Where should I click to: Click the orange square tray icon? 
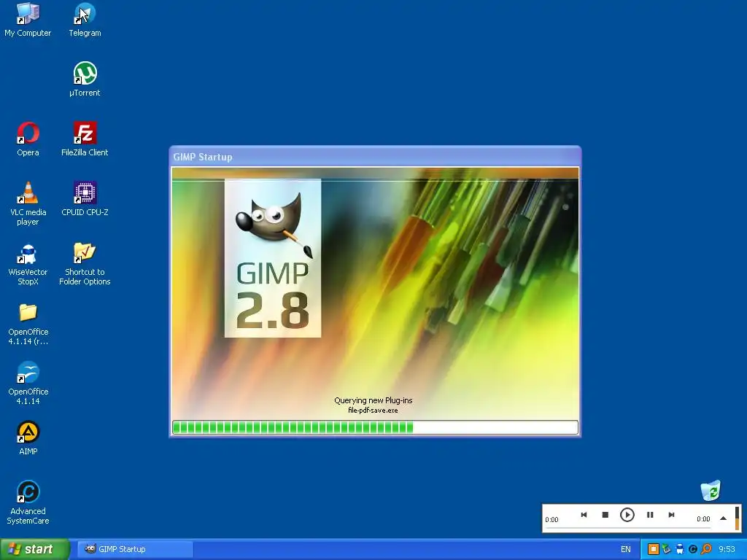[x=654, y=549]
